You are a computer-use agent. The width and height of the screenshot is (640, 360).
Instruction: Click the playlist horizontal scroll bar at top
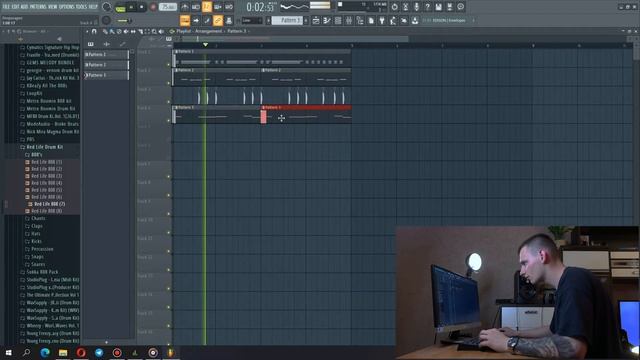click(295, 39)
